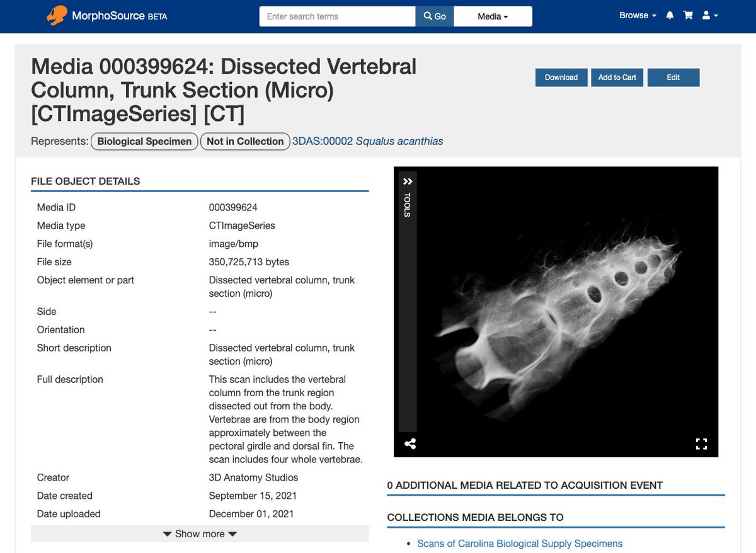Open the notifications bell icon
The width and height of the screenshot is (756, 553).
670,16
